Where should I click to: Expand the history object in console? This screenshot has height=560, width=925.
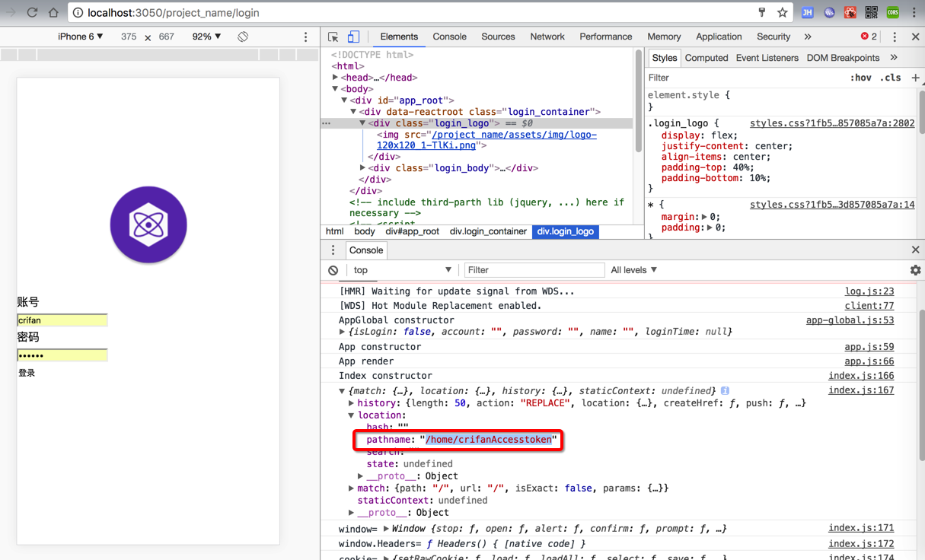pyautogui.click(x=351, y=403)
